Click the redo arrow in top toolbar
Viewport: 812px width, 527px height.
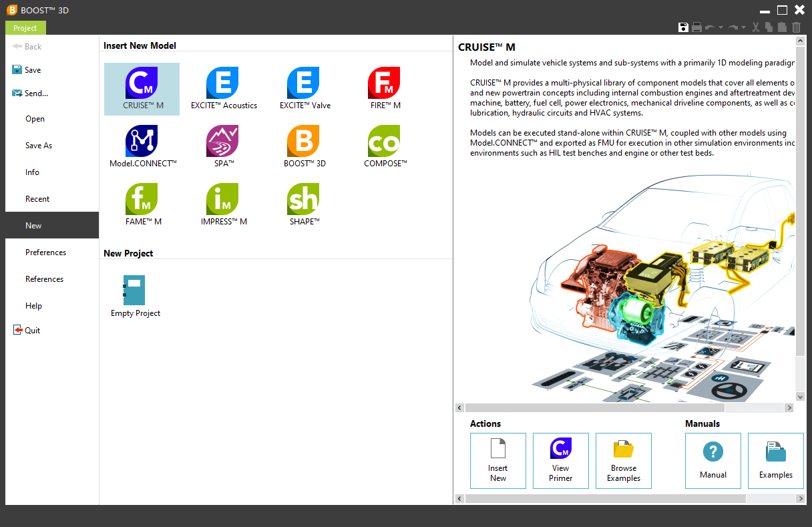tap(733, 27)
